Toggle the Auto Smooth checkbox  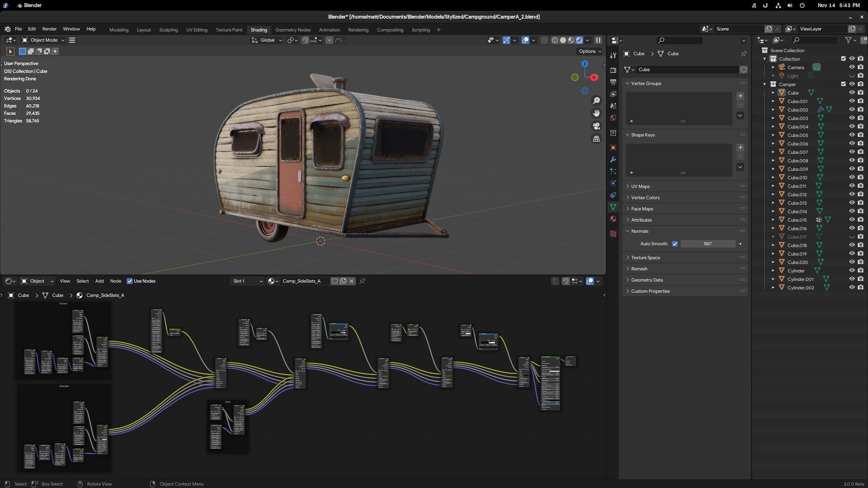pos(675,244)
